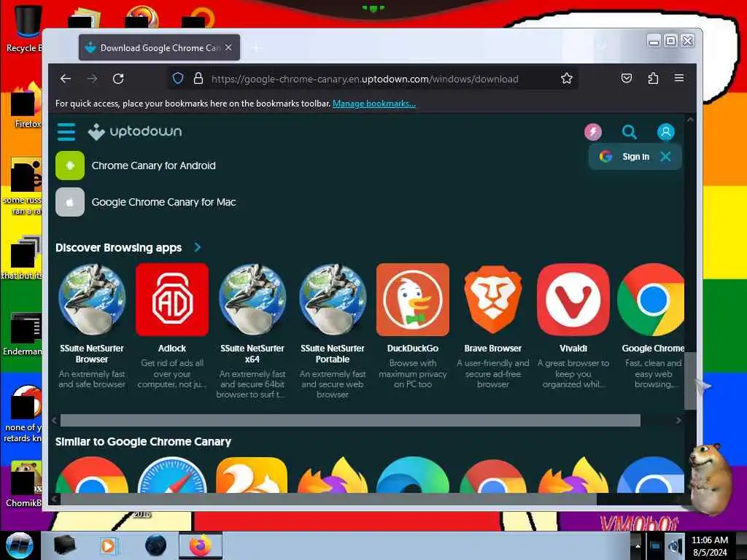Open the DuckDuckGo app icon
This screenshot has width=747, height=560.
pyautogui.click(x=413, y=300)
